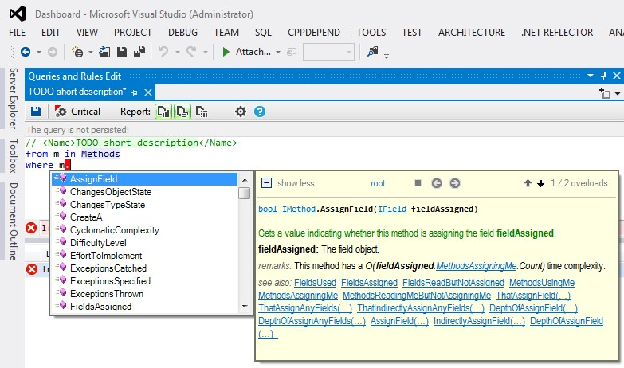Open the MethodsUsingMe see-also link
624x368 pixels.
click(x=542, y=282)
